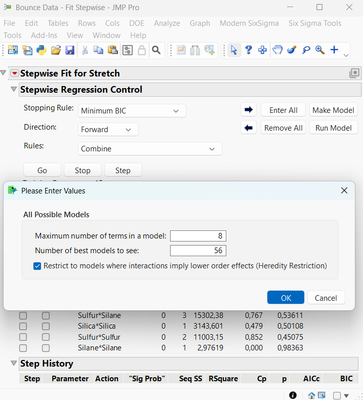Click the New Data Table toolbar icon
This screenshot has height=400, width=363.
[13, 50]
